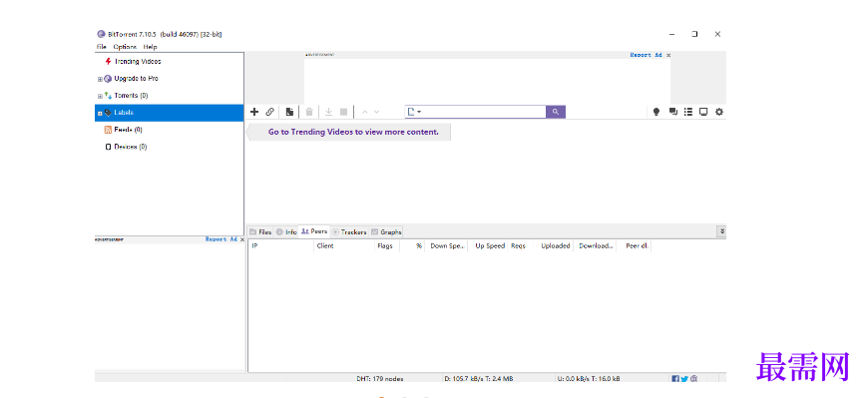Open the Help menu
Screen dimensions: 868x398
point(150,47)
